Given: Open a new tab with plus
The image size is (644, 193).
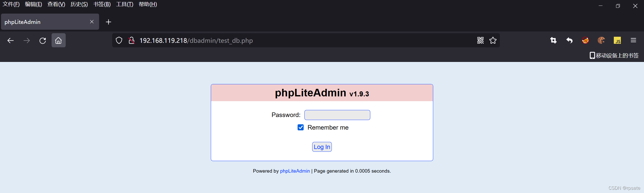Looking at the screenshot, I should [108, 22].
